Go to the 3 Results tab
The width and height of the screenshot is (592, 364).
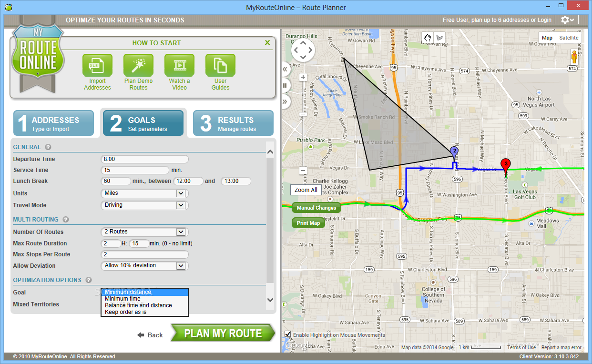click(x=233, y=123)
